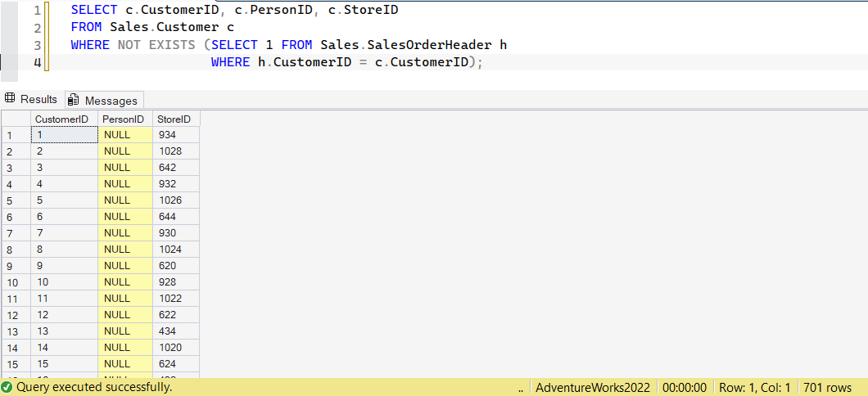
Task: Click line number 2 in the editor gutter
Action: tap(37, 28)
